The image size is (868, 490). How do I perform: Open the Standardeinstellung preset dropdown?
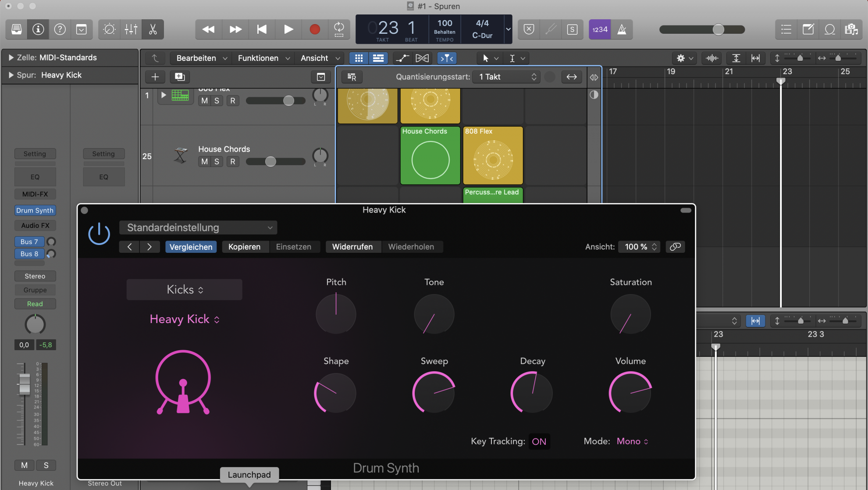click(198, 227)
